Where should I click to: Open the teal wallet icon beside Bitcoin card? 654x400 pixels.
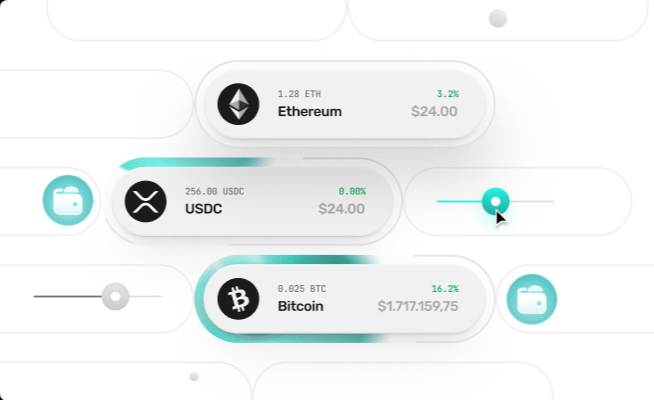[531, 298]
